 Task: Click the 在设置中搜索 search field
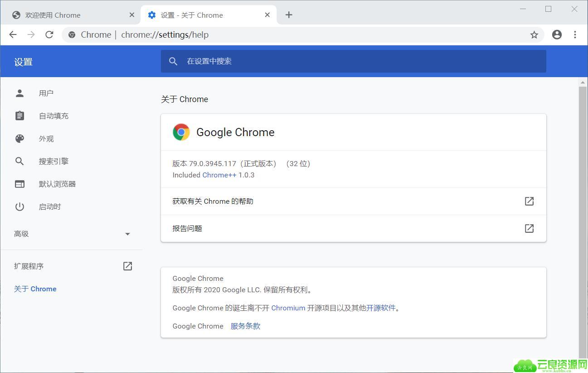coord(354,61)
